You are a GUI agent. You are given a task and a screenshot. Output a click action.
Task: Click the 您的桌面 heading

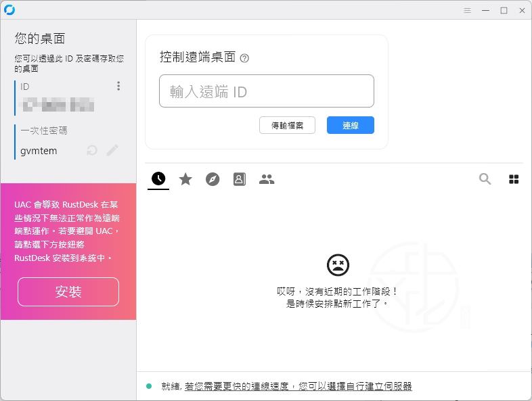coord(40,39)
